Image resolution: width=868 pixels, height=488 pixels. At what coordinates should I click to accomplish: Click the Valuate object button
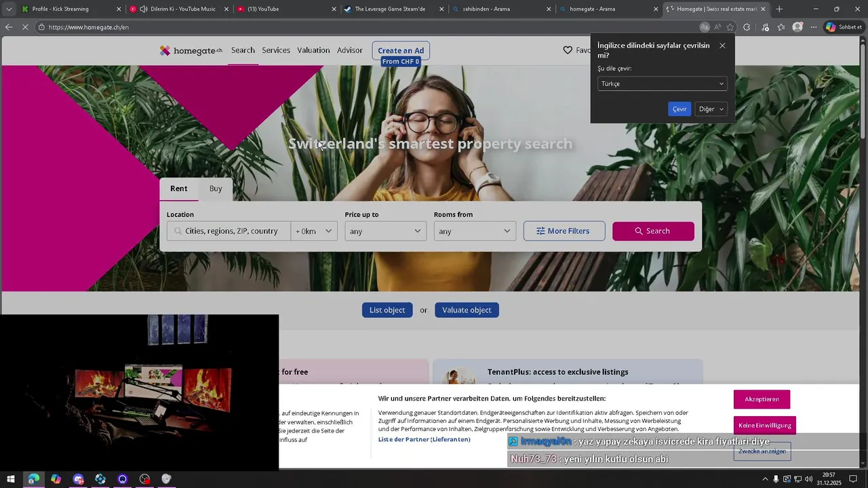pos(467,310)
